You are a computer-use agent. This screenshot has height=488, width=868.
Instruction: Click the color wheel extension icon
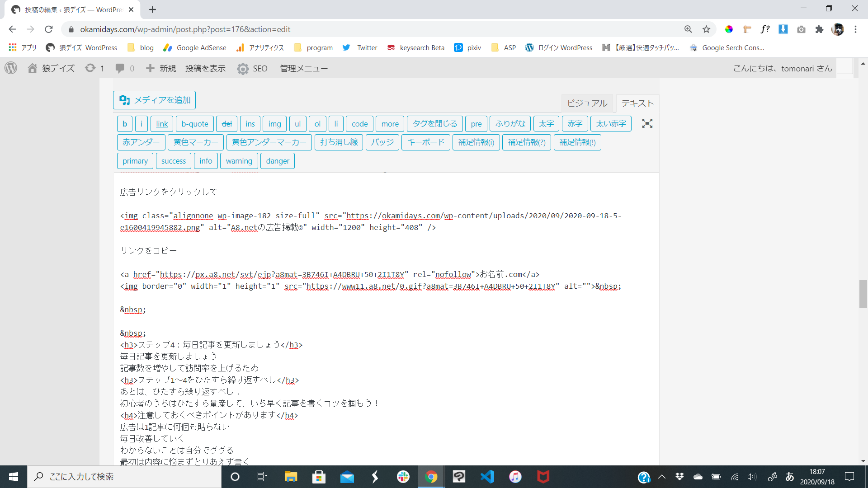[729, 29]
